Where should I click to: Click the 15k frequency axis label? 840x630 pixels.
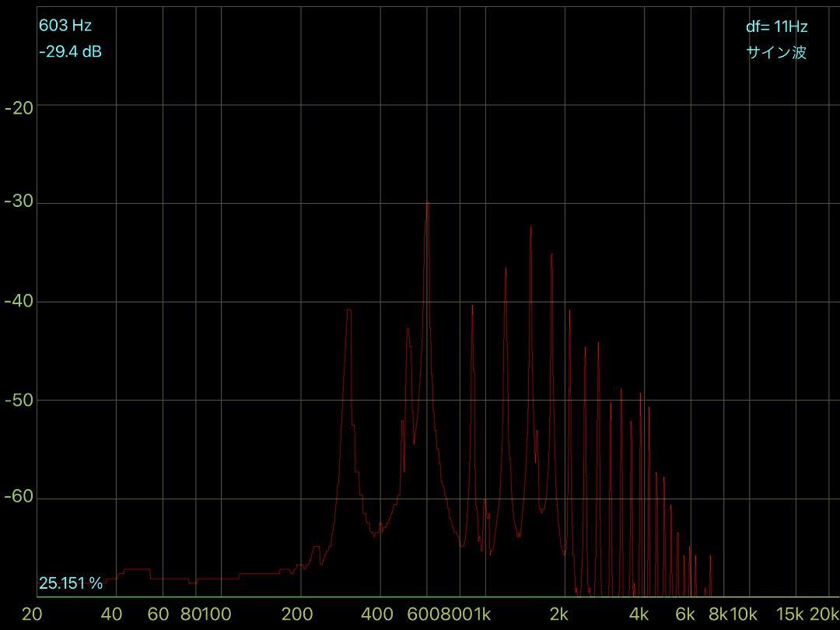pyautogui.click(x=791, y=614)
